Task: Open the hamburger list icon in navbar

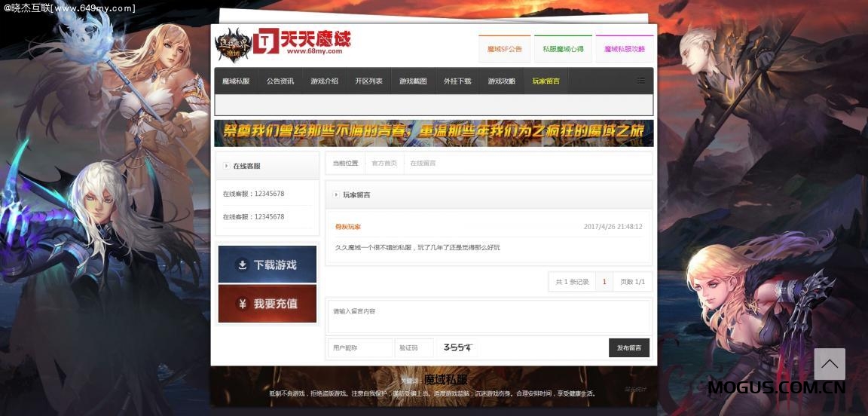Action: pos(641,81)
